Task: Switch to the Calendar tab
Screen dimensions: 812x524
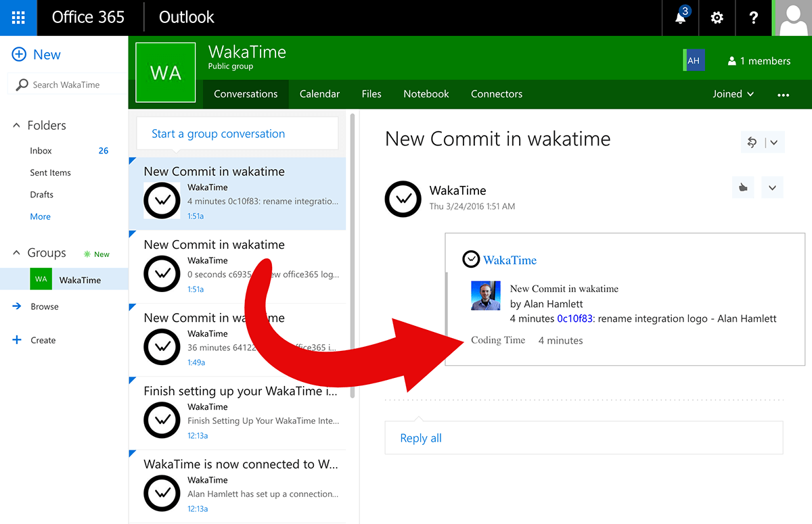Action: tap(319, 94)
